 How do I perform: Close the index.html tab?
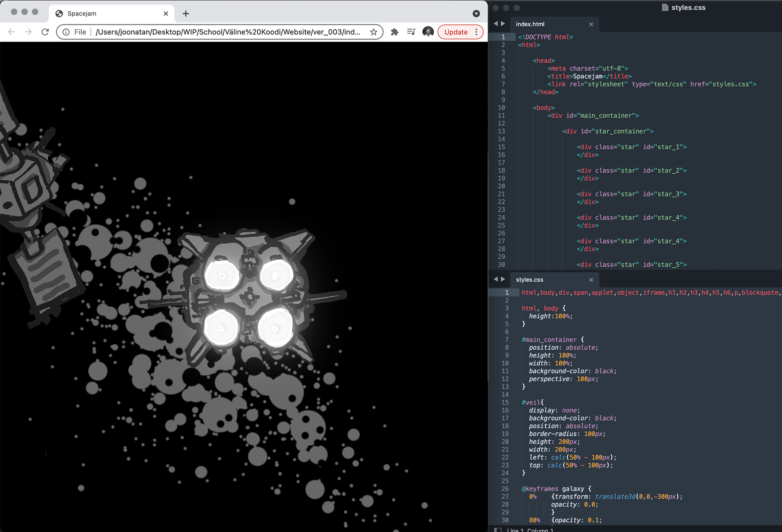591,24
